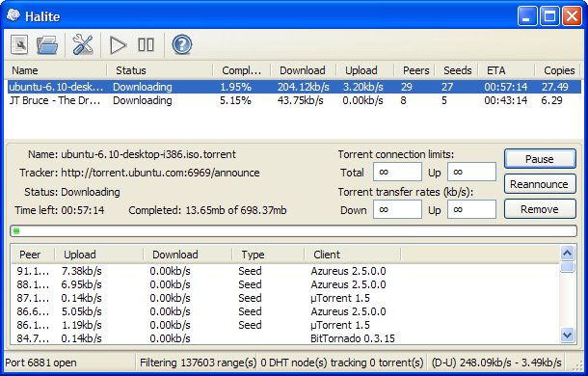Click the peer list scroll down arrow
This screenshot has height=376, width=588.
(567, 335)
